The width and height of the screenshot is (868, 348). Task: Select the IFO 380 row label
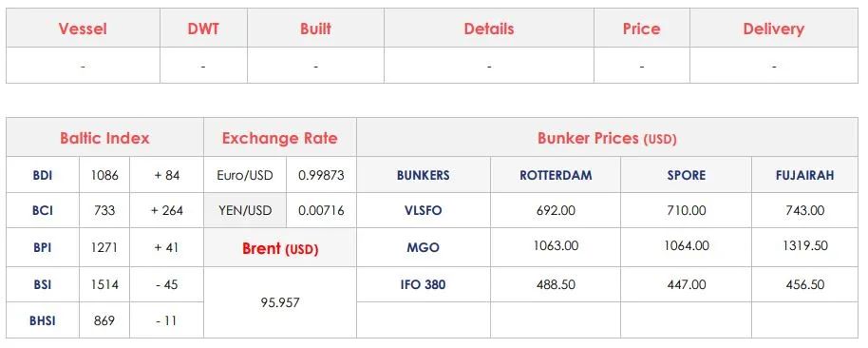[423, 285]
